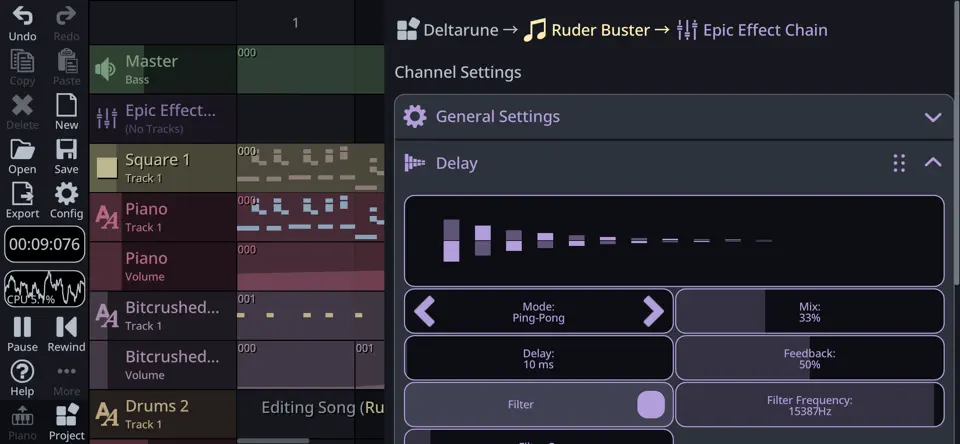960x444 pixels.
Task: Collapse the Delay effect section
Action: (933, 162)
